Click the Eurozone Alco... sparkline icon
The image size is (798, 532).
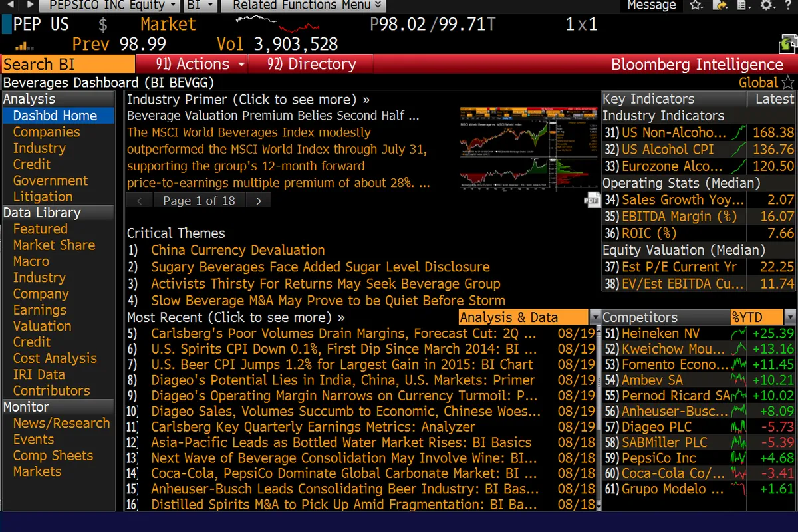click(x=737, y=166)
